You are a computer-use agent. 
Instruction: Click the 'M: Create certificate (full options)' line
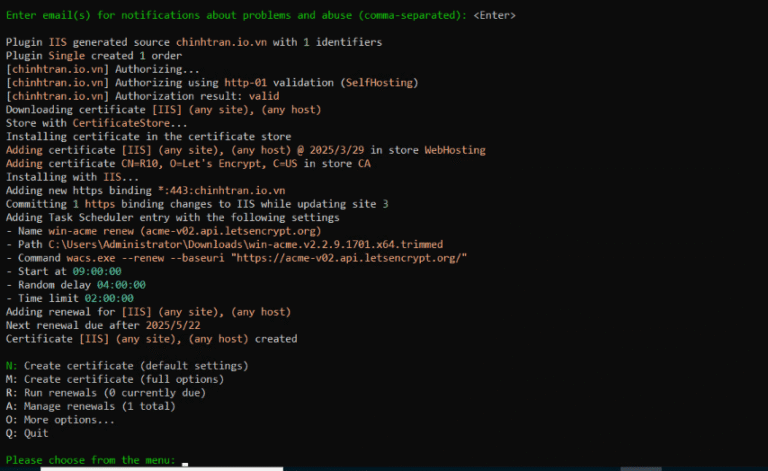tap(115, 379)
